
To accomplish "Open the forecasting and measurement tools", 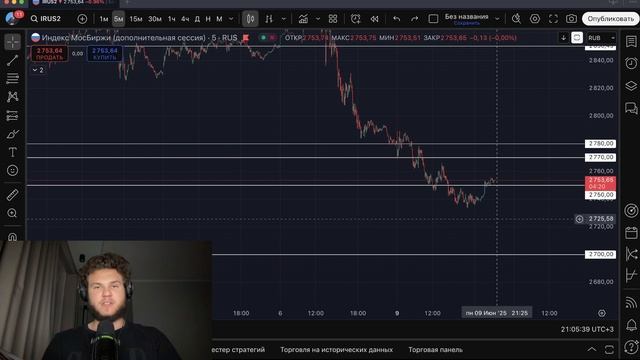I will pos(13,116).
